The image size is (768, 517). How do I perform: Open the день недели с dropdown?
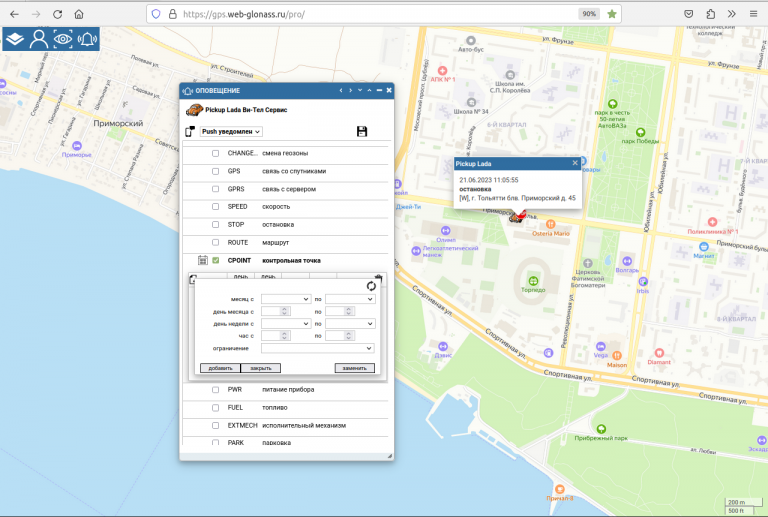[x=286, y=324]
